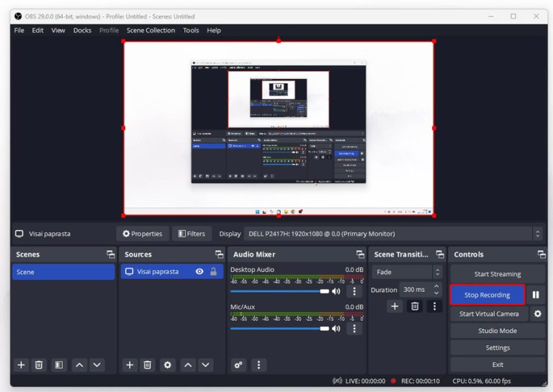Open Desktop Audio three-dot options menu
This screenshot has width=553, height=392.
[354, 291]
